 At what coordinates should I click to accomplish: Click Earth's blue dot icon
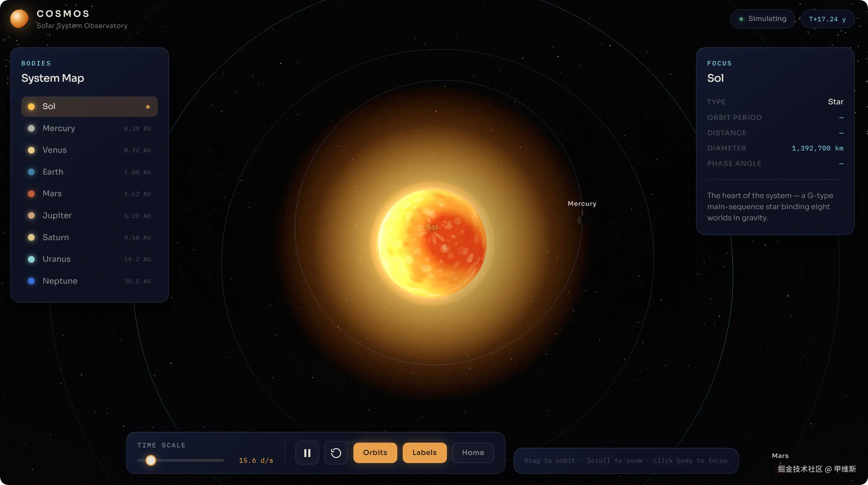tap(31, 172)
